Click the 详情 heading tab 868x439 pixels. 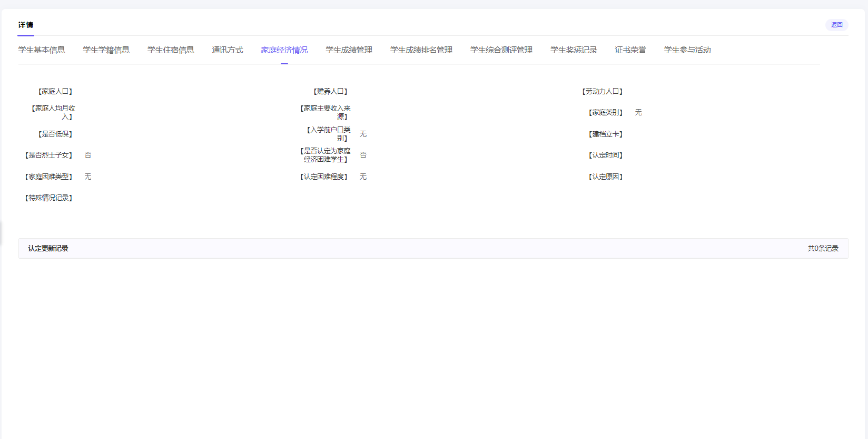[26, 25]
